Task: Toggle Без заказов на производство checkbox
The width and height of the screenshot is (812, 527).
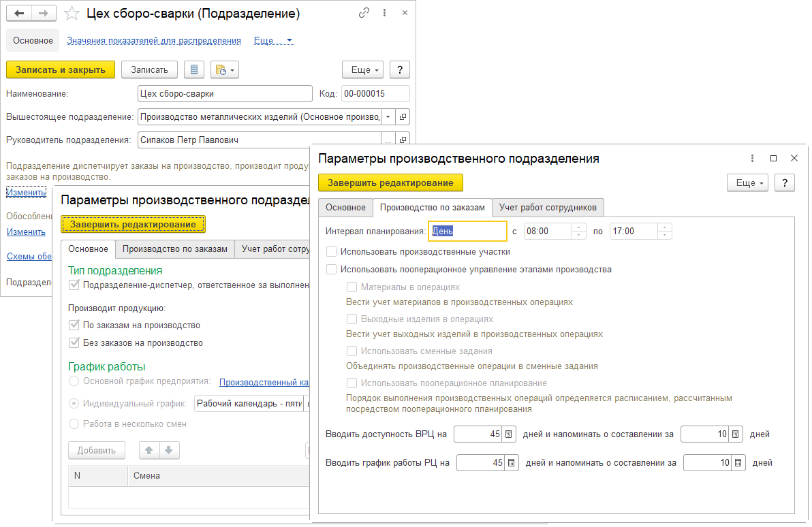Action: (74, 342)
